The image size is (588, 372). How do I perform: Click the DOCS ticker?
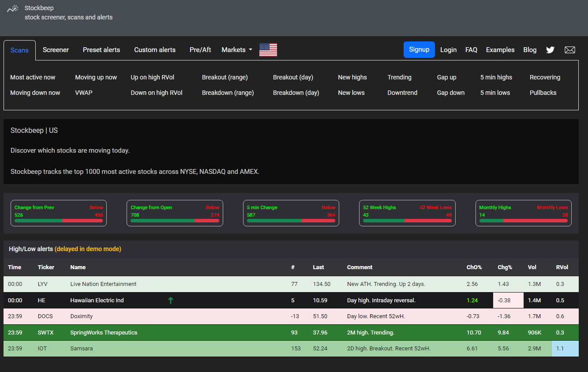(46, 316)
